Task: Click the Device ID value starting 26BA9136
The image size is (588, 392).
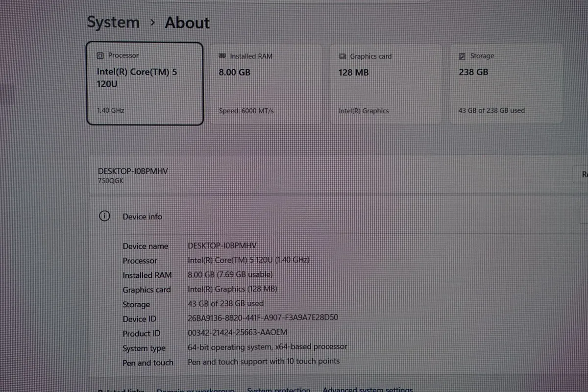Action: coord(263,318)
